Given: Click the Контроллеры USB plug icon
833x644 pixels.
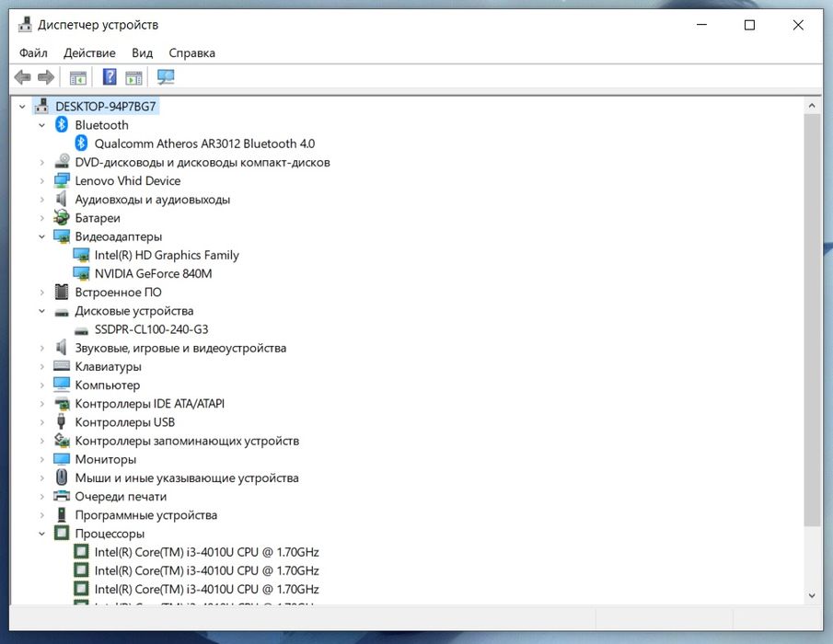Looking at the screenshot, I should click(x=61, y=421).
